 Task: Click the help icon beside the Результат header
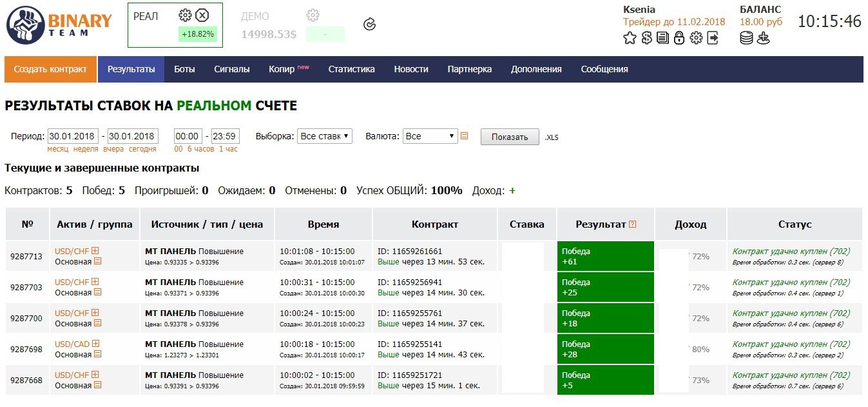[x=632, y=224]
